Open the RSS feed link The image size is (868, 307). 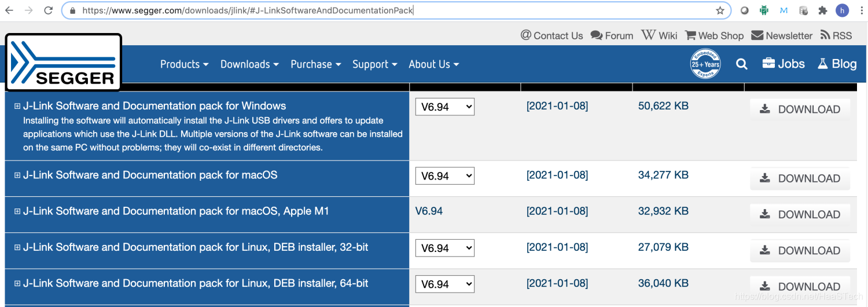tap(836, 35)
